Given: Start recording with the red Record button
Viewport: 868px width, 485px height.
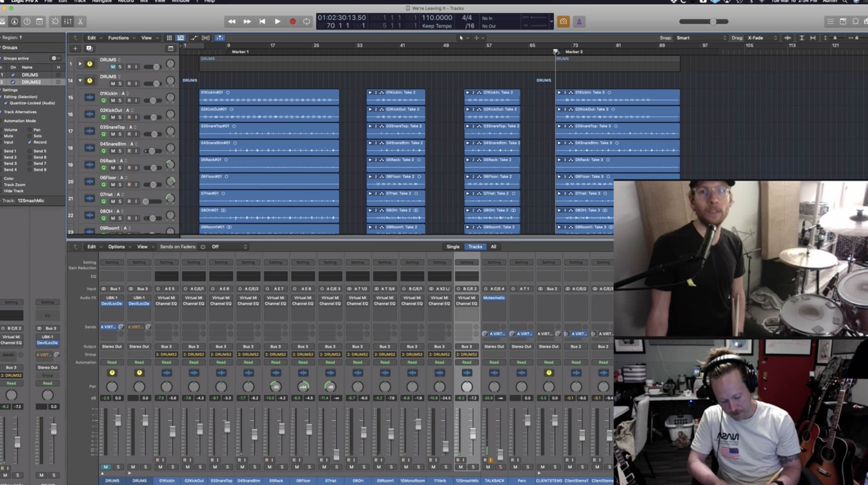Looking at the screenshot, I should pos(293,22).
